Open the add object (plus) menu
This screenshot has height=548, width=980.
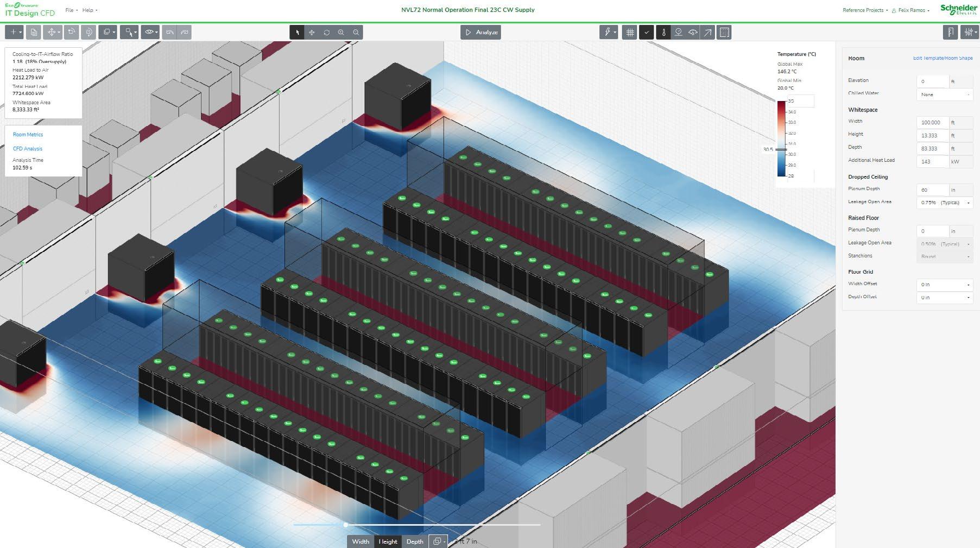point(14,33)
